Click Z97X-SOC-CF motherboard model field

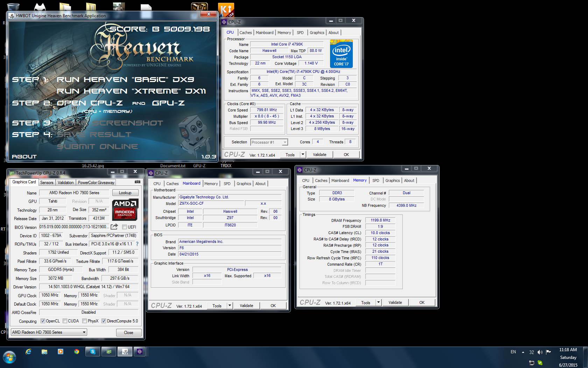[x=211, y=203]
